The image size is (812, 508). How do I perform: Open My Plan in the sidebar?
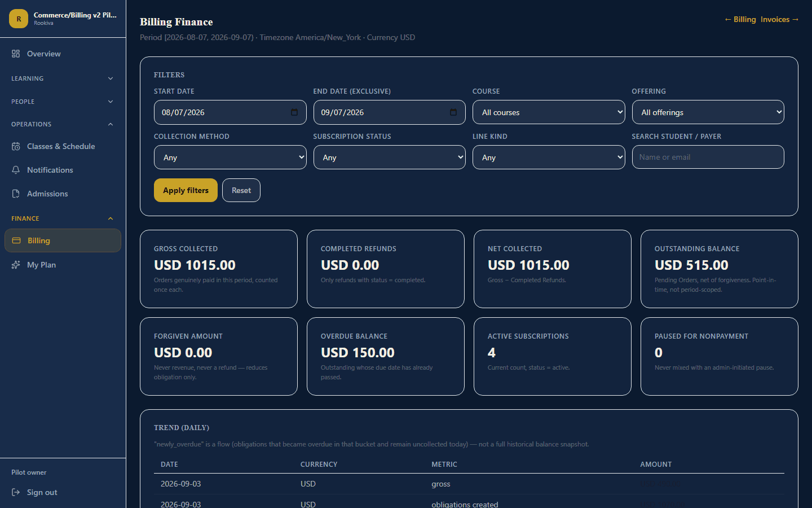click(x=63, y=265)
